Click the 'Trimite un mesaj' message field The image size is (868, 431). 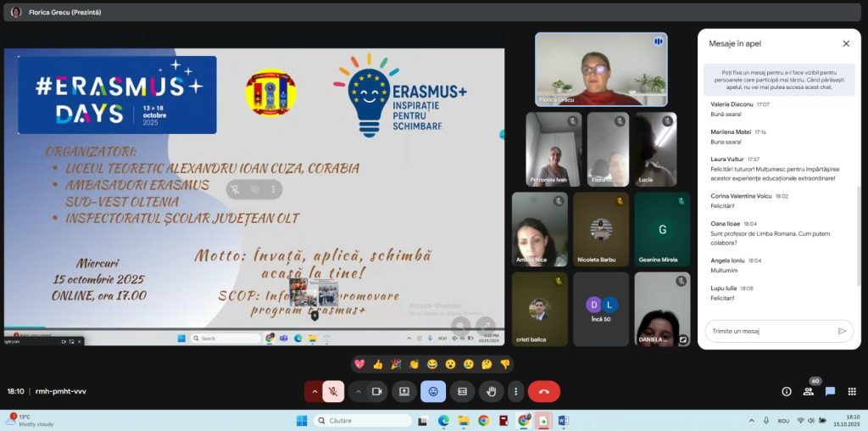(767, 331)
